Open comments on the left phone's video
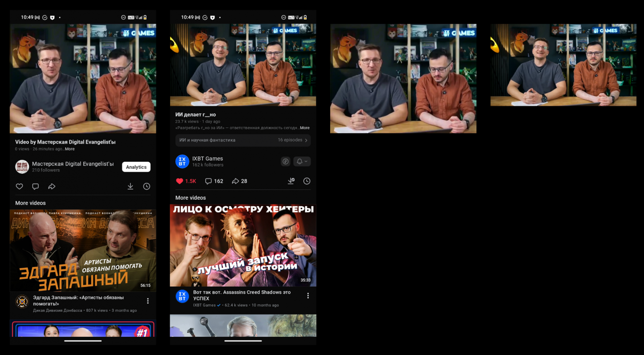The height and width of the screenshot is (355, 644). click(x=36, y=187)
